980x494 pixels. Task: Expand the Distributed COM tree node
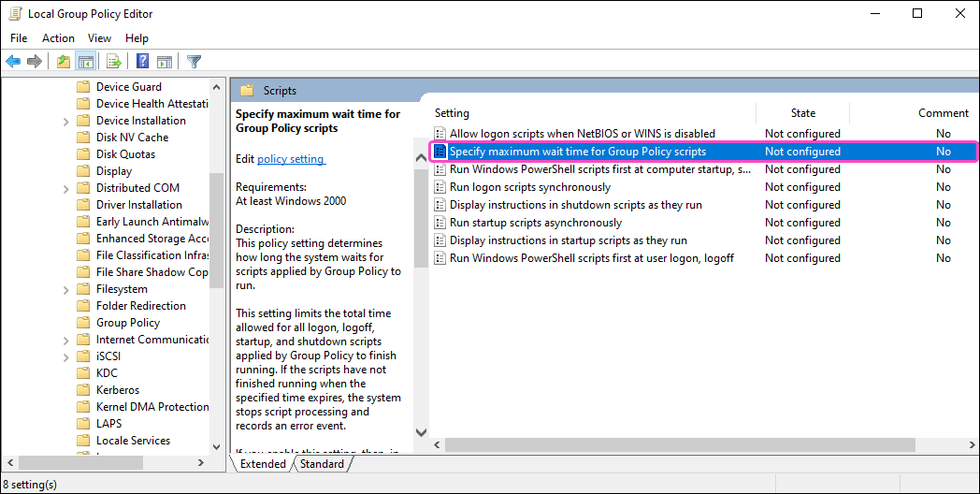(66, 189)
